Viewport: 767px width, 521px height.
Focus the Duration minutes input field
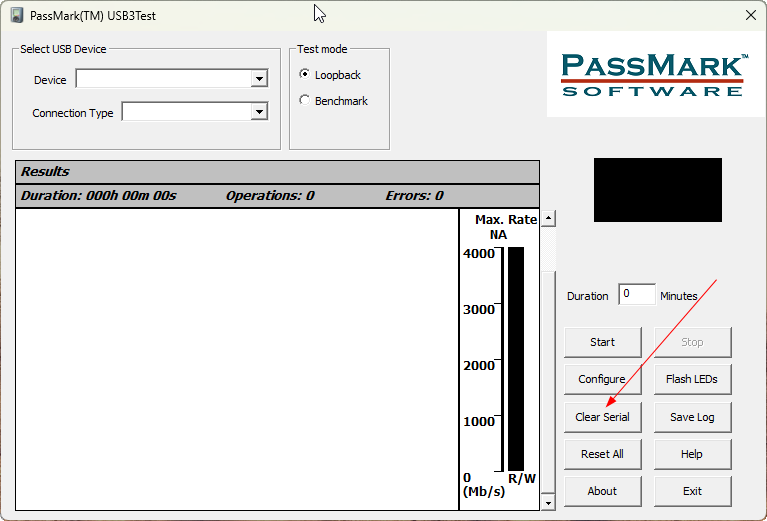click(637, 294)
